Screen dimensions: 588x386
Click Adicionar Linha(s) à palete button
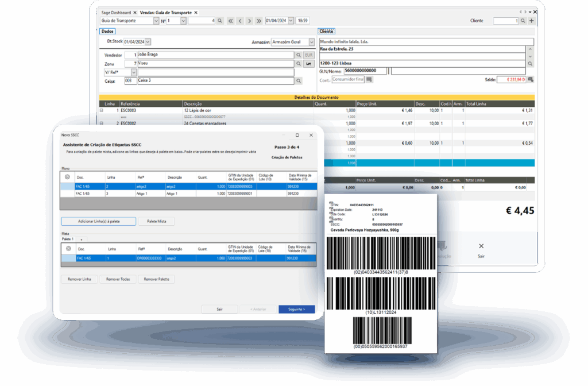[x=99, y=221]
